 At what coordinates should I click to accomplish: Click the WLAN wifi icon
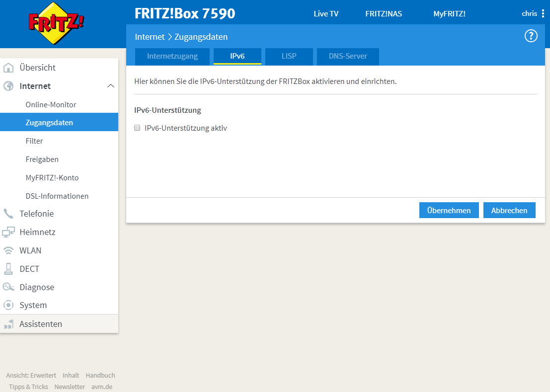click(x=8, y=250)
